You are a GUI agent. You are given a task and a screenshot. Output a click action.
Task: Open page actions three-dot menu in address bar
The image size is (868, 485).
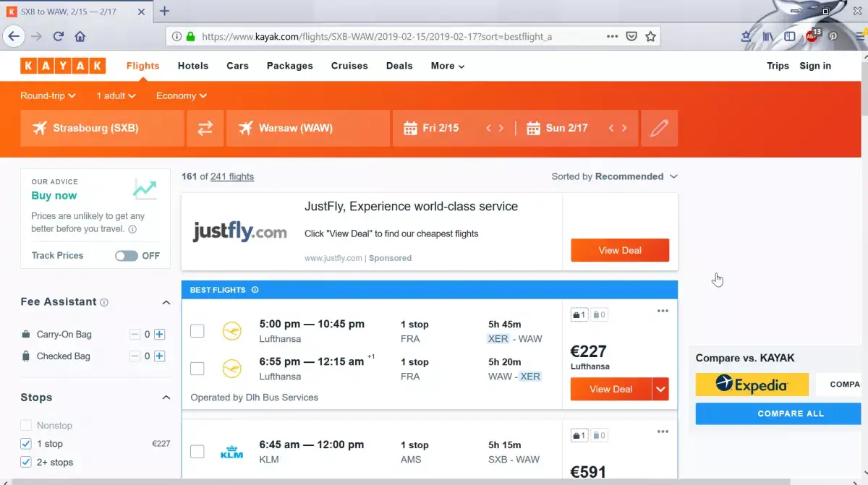[x=612, y=36]
